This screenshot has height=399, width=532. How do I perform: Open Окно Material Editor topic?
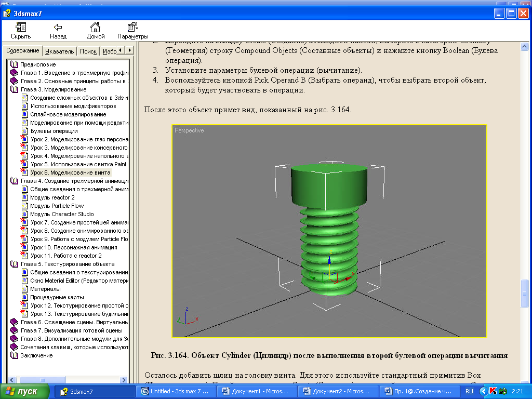click(x=79, y=281)
